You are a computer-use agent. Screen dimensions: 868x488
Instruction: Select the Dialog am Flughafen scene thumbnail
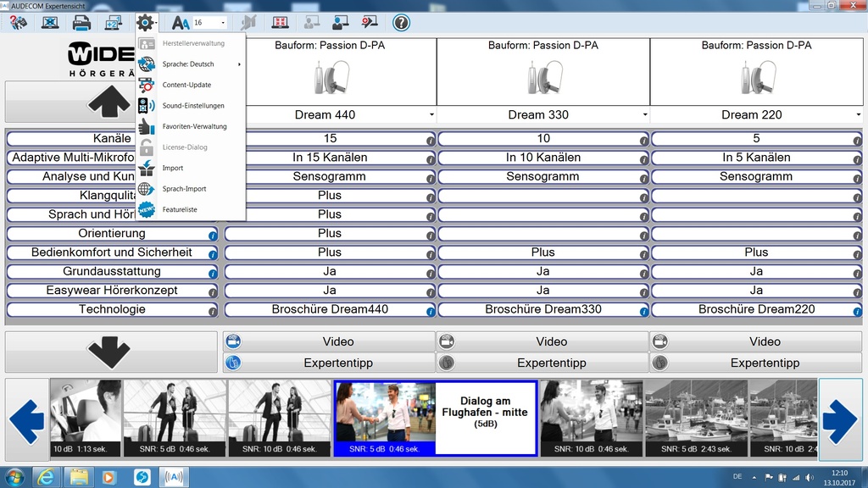coord(435,418)
